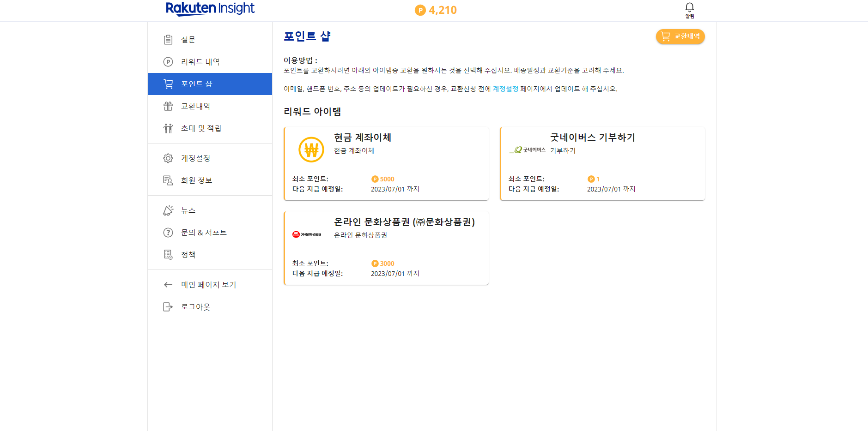Image resolution: width=868 pixels, height=431 pixels.
Task: Open the 교환내역 sidebar item
Action: click(210, 106)
